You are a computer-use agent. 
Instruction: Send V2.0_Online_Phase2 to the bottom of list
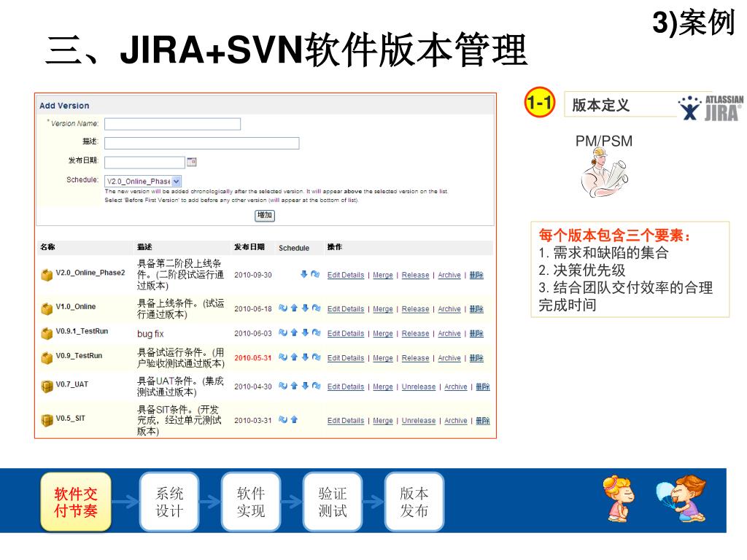click(x=315, y=274)
